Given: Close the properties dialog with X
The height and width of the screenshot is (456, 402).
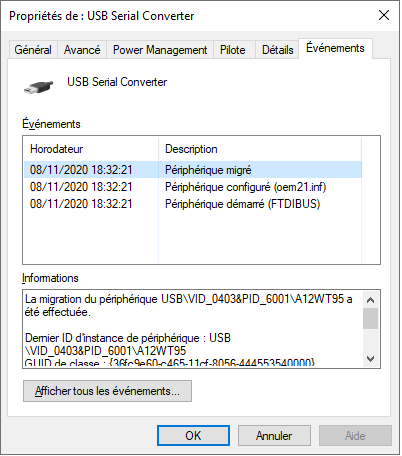Looking at the screenshot, I should tap(384, 15).
